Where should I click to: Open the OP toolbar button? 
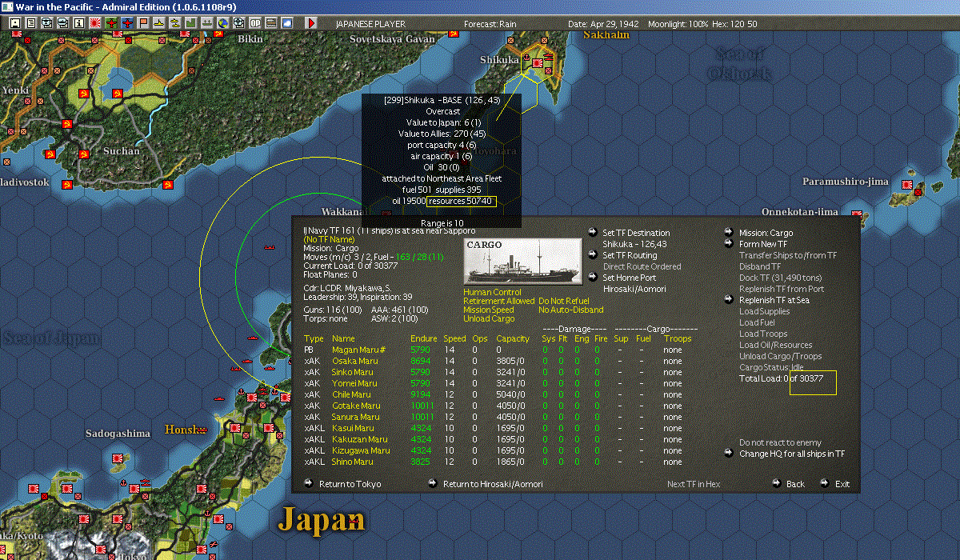tap(254, 23)
